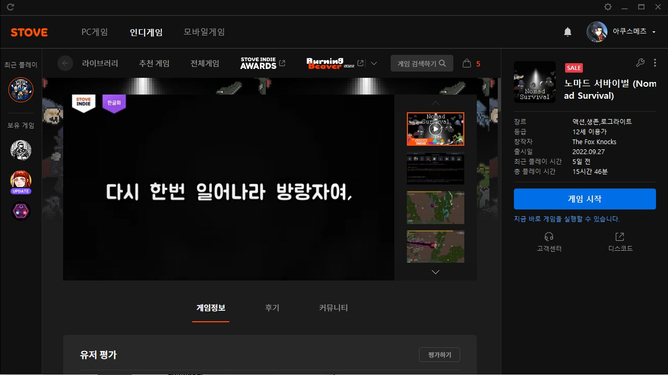The height and width of the screenshot is (375, 668).
Task: Click the 게임 시작 button
Action: [584, 199]
